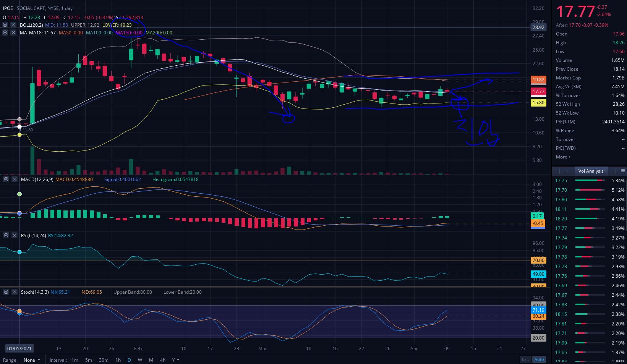
Task: Open settings for Stoch indicator
Action: pyautogui.click(x=6, y=292)
